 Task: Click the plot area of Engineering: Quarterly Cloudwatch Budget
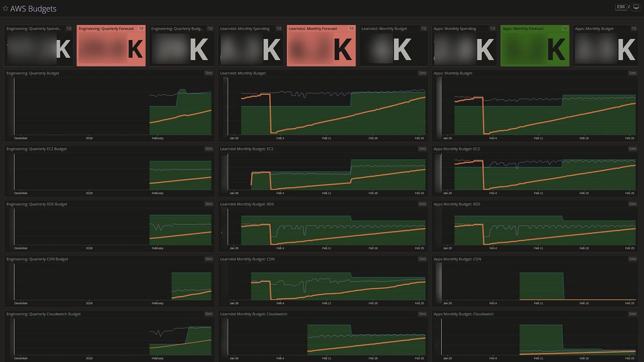113,337
